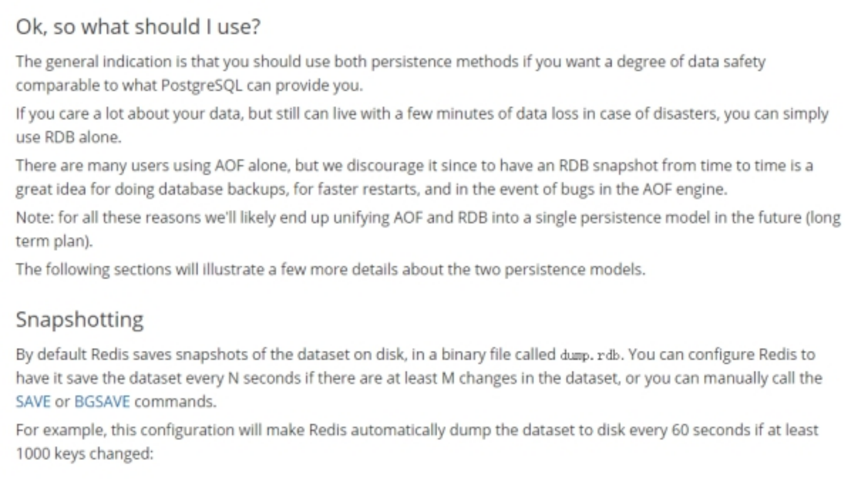This screenshot has height=485, width=868.
Task: Click the Snapshotting section heading
Action: (x=80, y=320)
